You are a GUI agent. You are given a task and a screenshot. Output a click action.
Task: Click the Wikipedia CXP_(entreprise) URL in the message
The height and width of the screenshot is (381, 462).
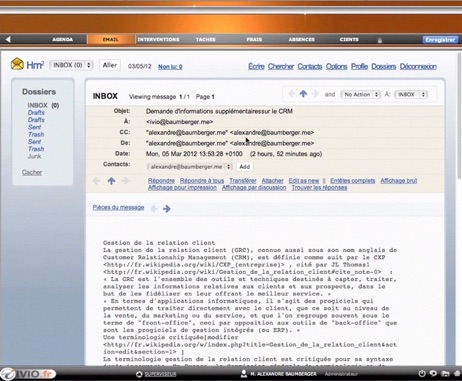[194, 265]
